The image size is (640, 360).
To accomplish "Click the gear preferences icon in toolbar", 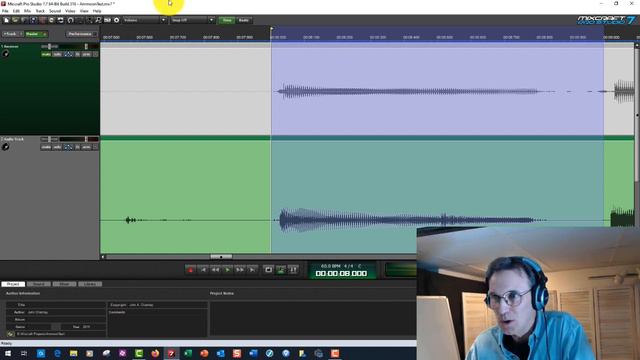I will (116, 20).
